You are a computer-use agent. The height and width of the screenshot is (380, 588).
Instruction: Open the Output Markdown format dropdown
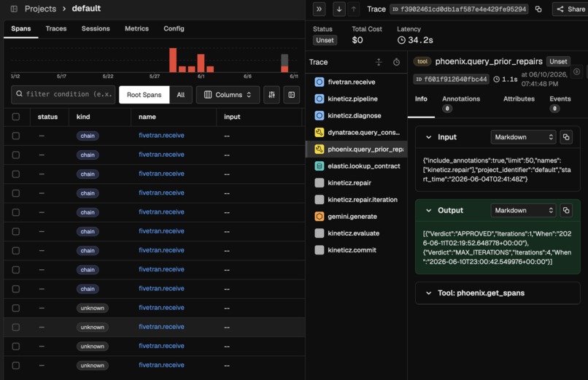[524, 211]
